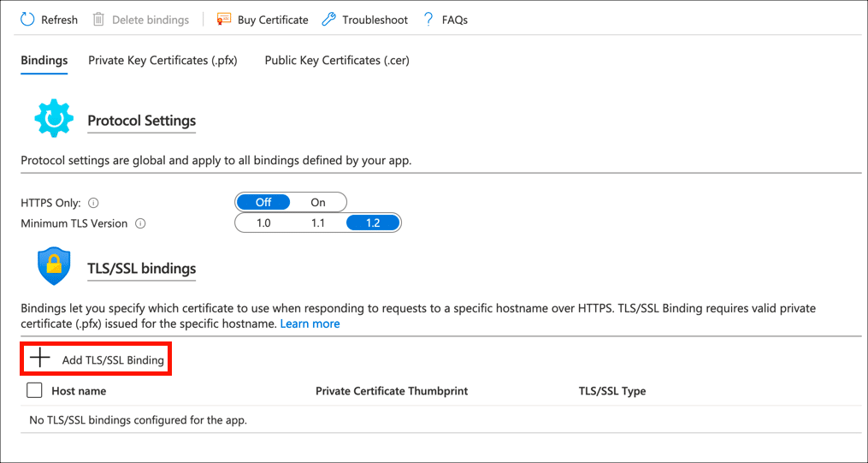The image size is (868, 463).
Task: Switch to Private Key Certificates (.pfx) tab
Action: [x=162, y=61]
